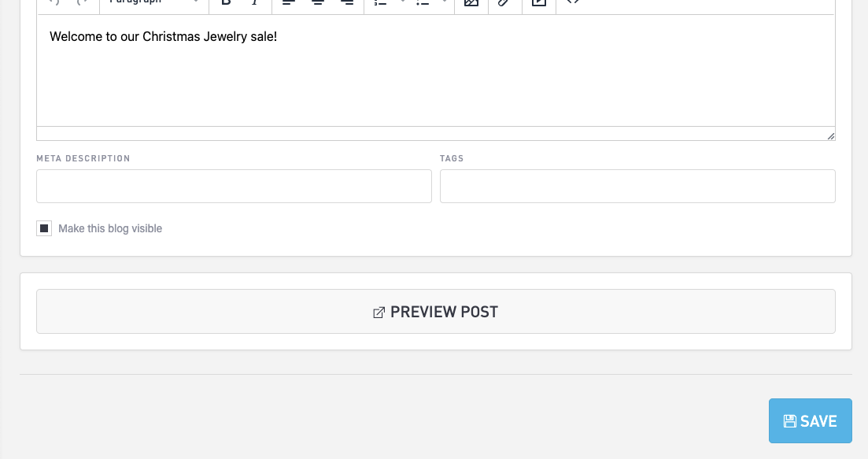Expand the bullet list style arrow

[x=444, y=3]
